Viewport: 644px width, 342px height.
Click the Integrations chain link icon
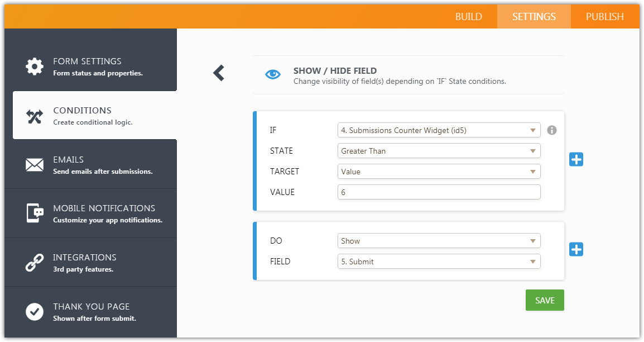tap(35, 262)
